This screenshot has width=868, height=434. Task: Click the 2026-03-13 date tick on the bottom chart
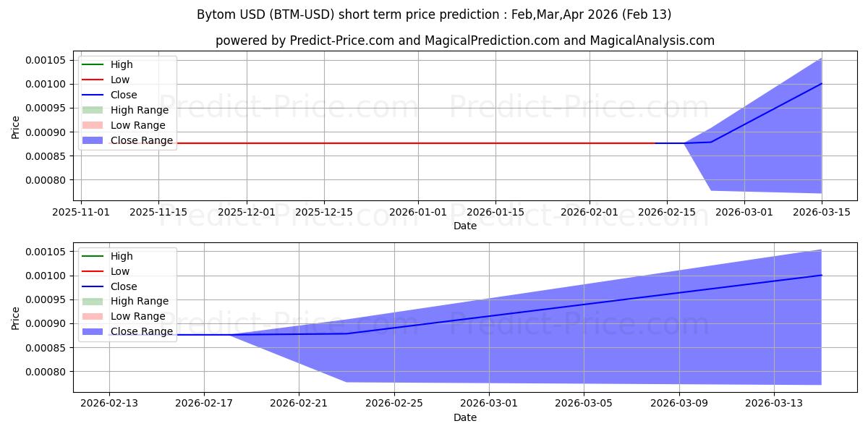774,403
